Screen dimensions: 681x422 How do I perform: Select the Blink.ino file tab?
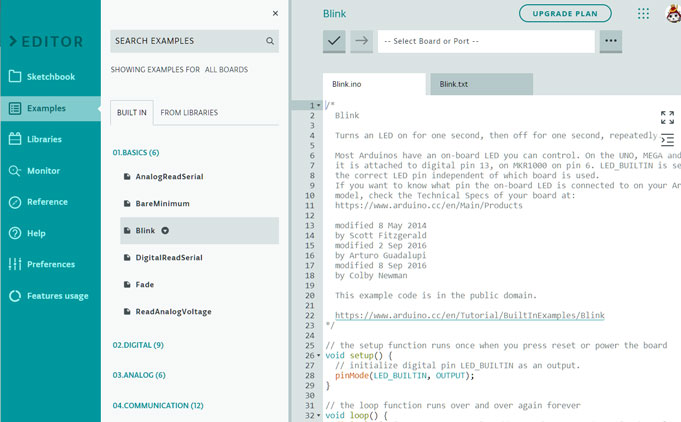pos(374,84)
